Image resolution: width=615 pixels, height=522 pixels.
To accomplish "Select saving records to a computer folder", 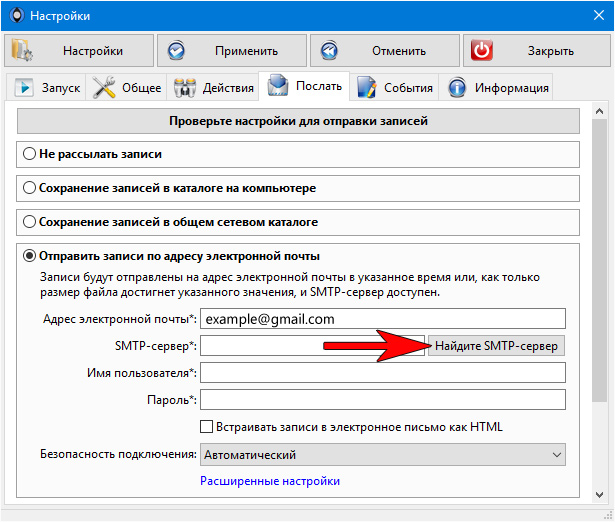I will (29, 188).
